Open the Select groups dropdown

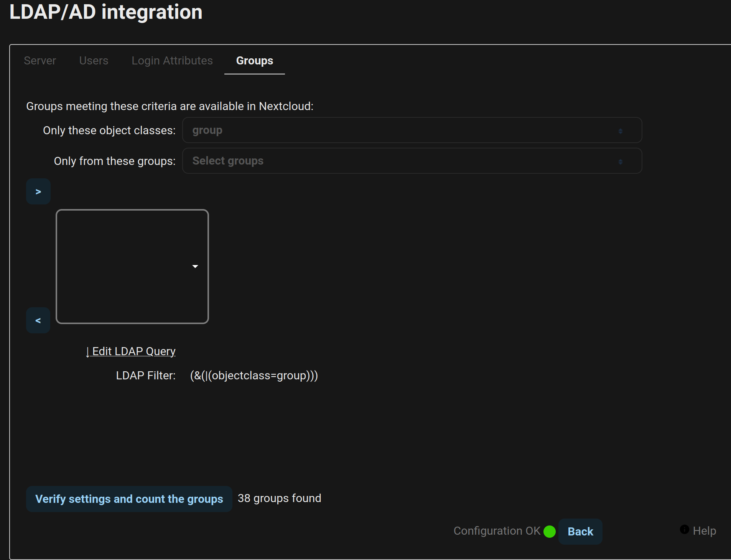pyautogui.click(x=412, y=161)
